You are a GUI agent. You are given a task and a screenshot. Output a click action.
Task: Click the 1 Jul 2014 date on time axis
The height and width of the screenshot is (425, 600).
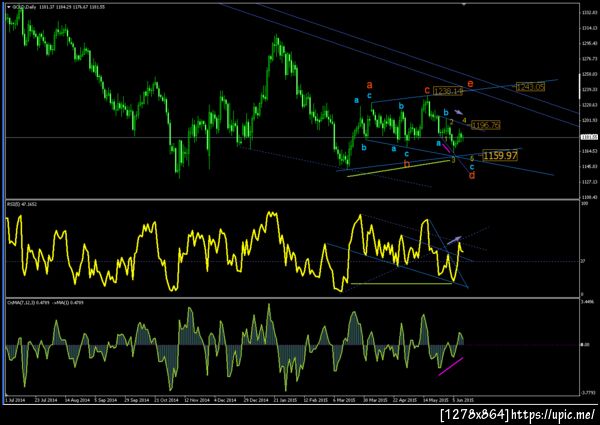pos(16,400)
